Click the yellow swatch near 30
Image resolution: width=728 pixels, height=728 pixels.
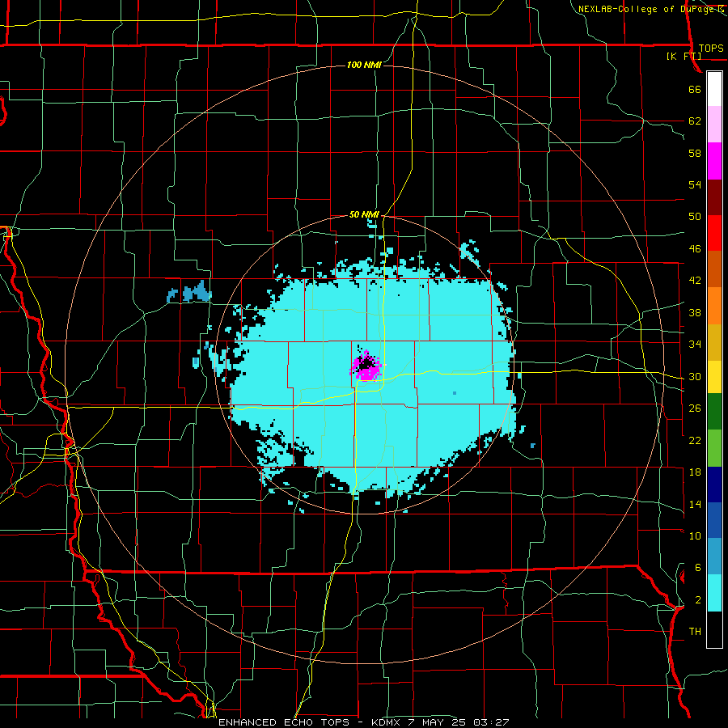coord(714,377)
